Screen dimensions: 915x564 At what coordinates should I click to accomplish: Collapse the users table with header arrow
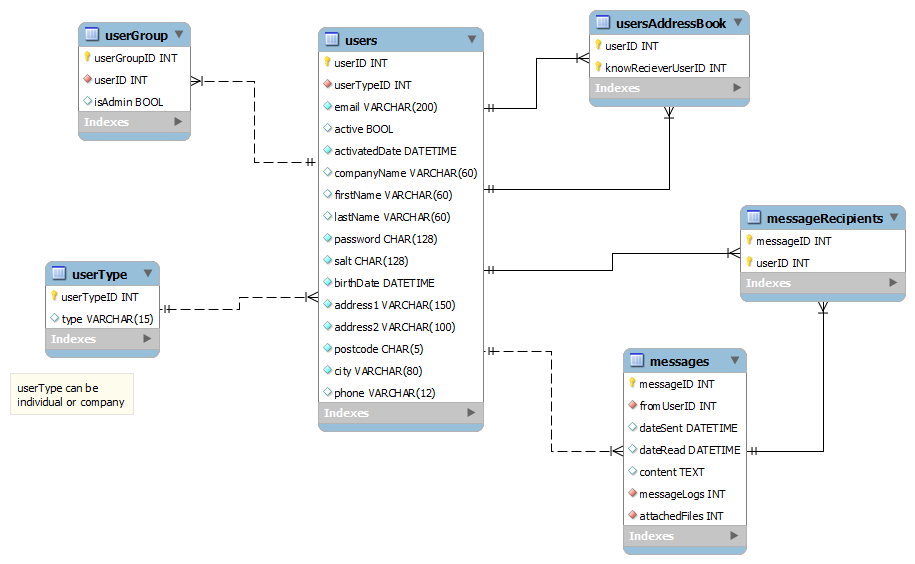[x=471, y=40]
